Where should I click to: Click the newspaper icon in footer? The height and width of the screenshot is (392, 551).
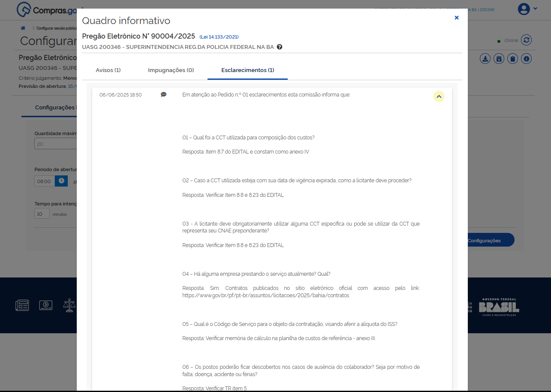(22, 305)
